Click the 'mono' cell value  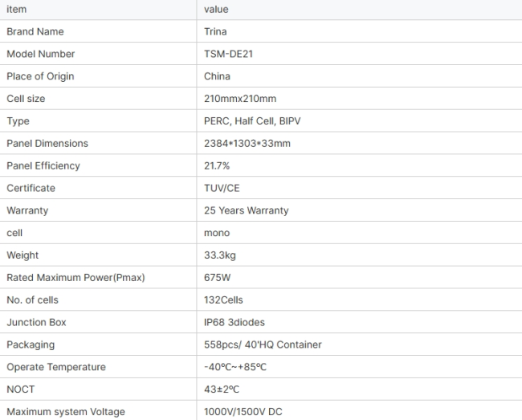pyautogui.click(x=217, y=233)
